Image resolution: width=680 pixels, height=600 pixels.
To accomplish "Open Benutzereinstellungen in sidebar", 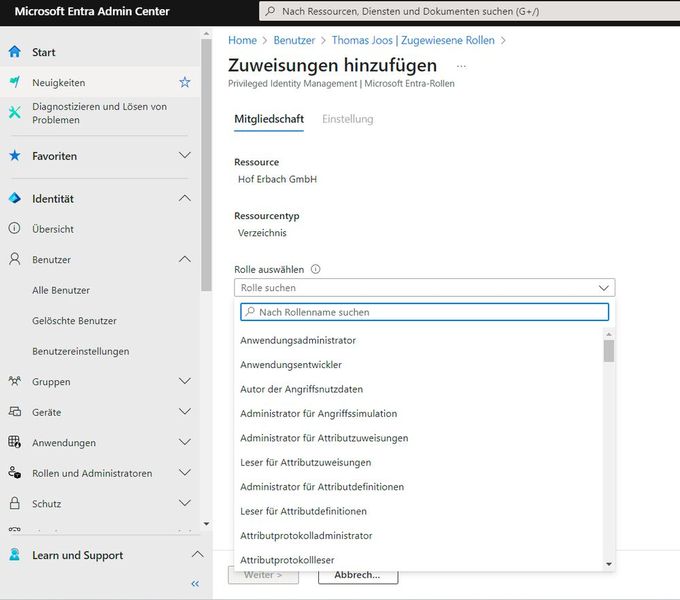I will [x=81, y=351].
